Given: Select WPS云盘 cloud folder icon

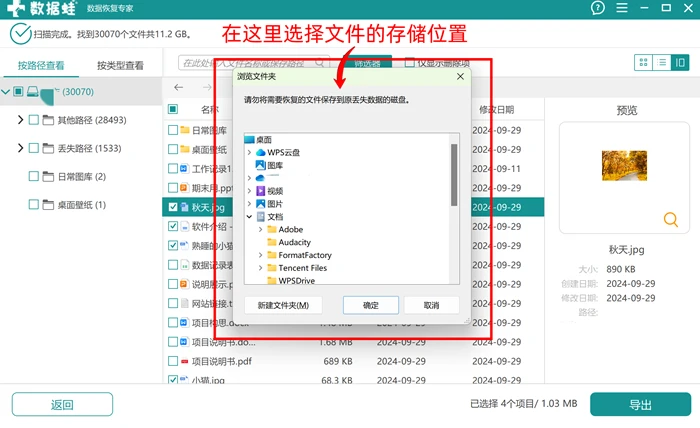Looking at the screenshot, I should pos(261,153).
